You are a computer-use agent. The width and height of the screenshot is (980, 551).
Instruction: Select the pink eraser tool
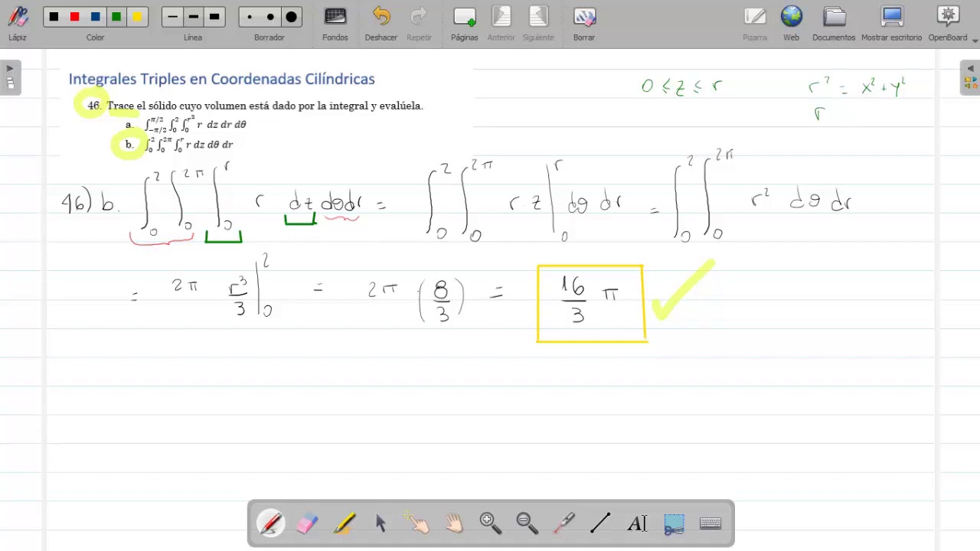tap(307, 523)
